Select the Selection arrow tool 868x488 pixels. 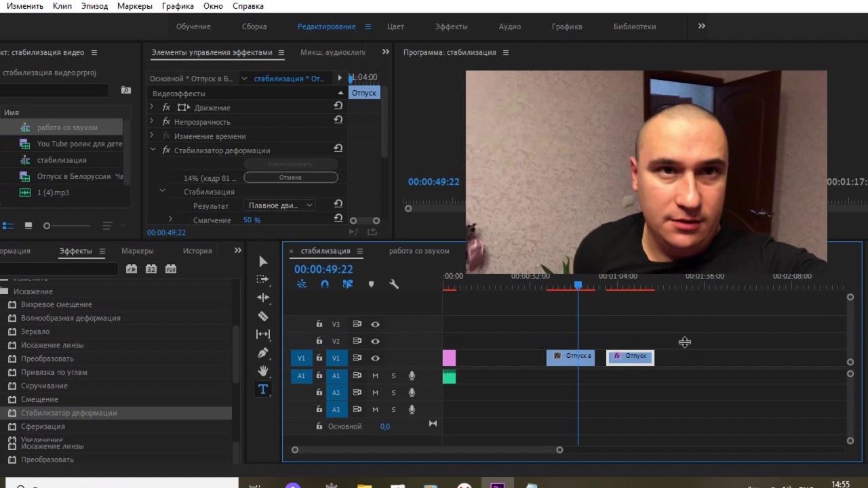pyautogui.click(x=263, y=262)
